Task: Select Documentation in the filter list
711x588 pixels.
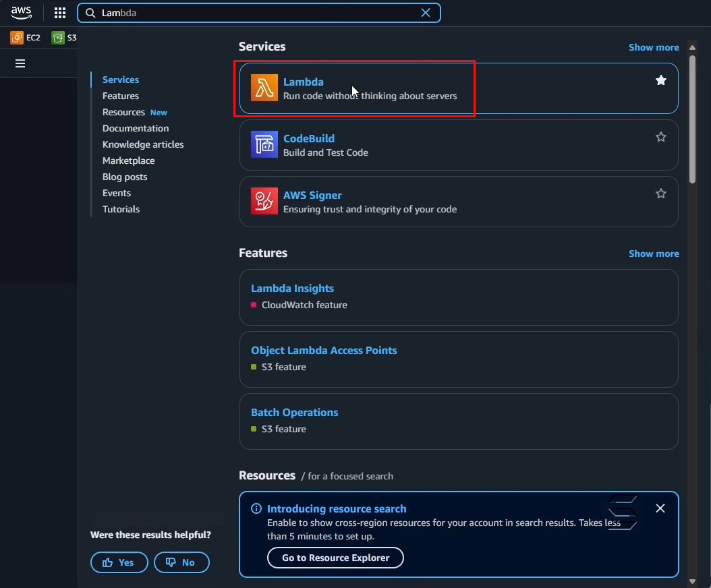Action: point(136,128)
